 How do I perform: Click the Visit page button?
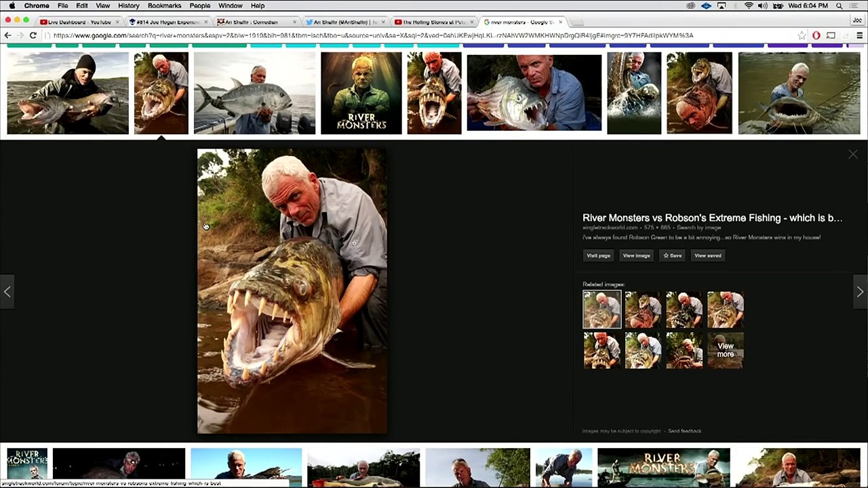point(598,256)
